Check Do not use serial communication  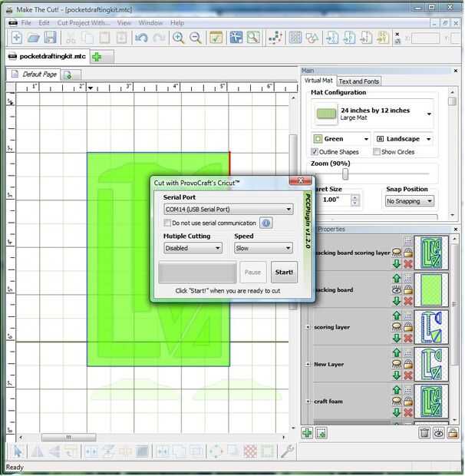[x=167, y=223]
